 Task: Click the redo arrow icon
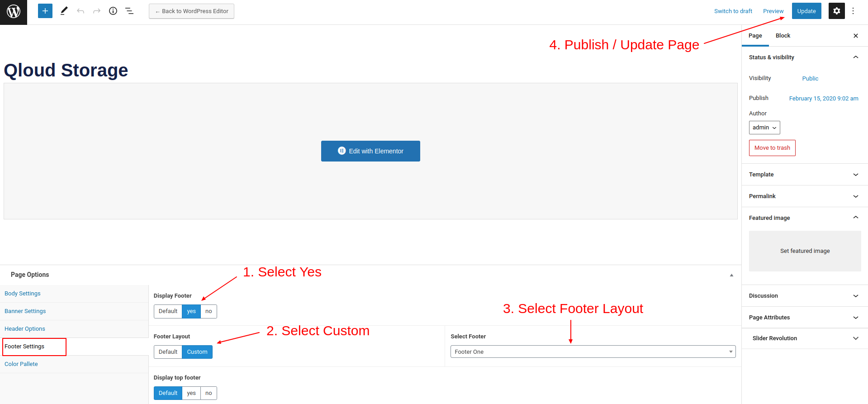pyautogui.click(x=97, y=11)
